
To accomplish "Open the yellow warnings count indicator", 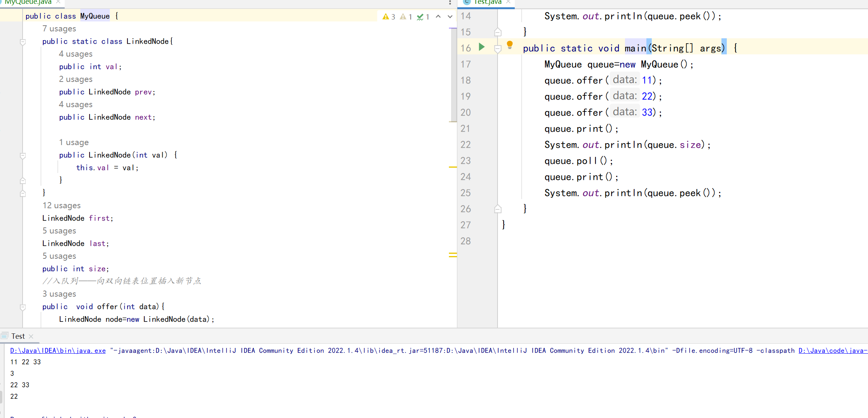I will point(389,17).
